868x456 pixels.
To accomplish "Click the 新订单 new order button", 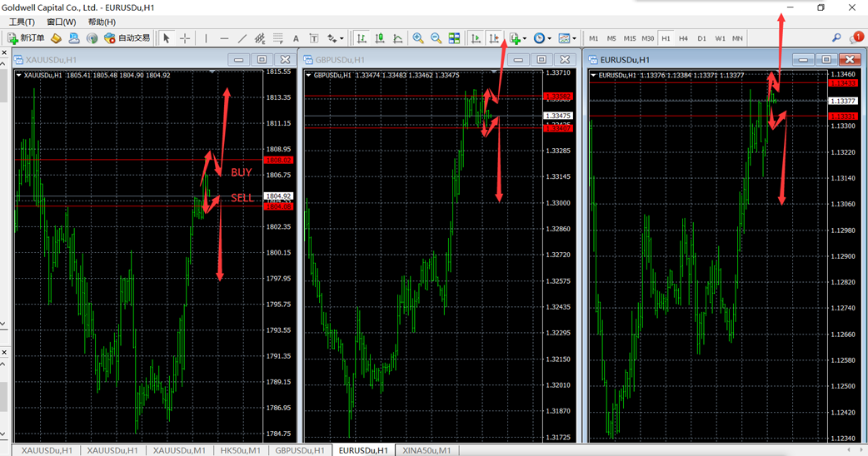I will [27, 38].
